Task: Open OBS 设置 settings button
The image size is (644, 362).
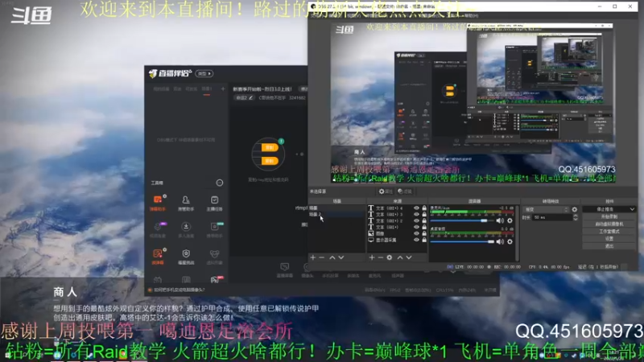Action: click(609, 239)
